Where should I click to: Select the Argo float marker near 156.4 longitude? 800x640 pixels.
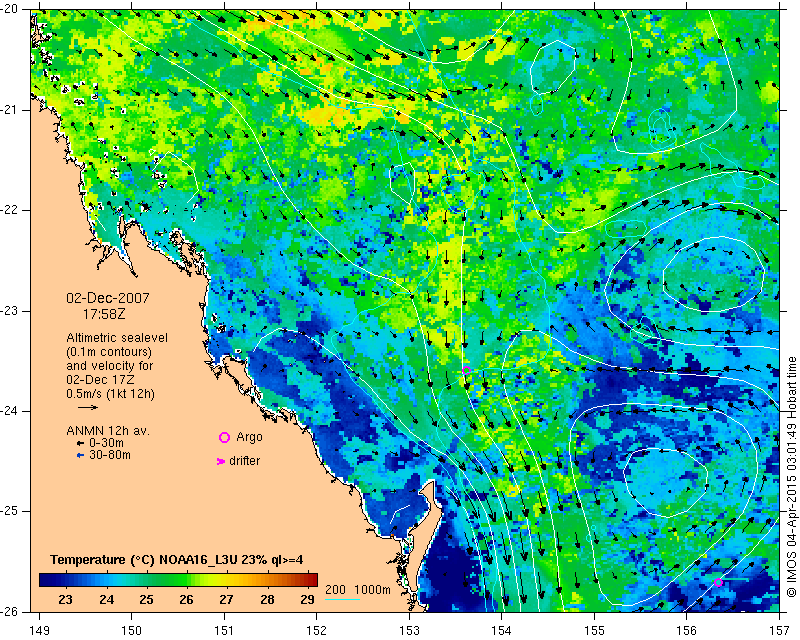click(x=718, y=582)
